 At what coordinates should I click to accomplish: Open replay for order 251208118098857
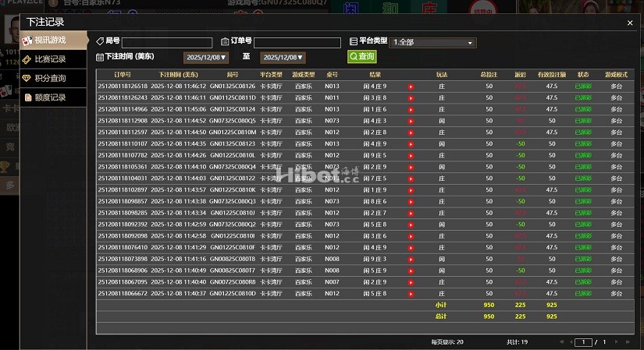coord(411,201)
